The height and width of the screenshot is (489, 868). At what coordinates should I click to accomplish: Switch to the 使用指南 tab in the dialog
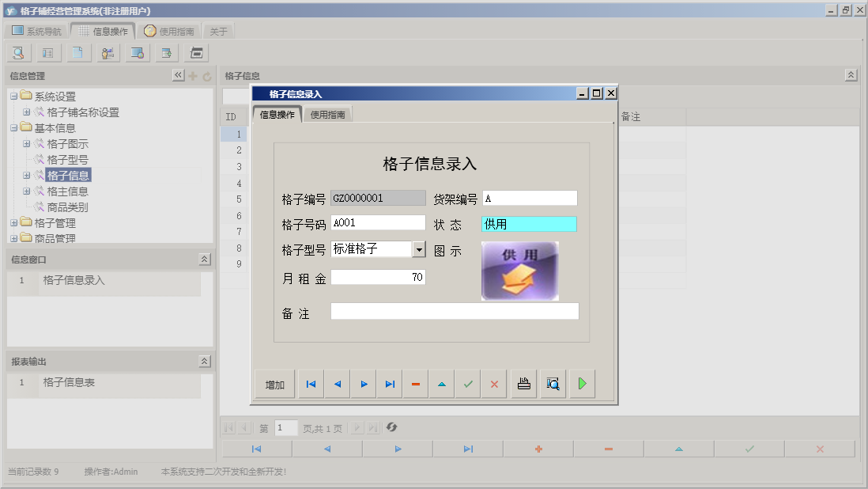[326, 113]
